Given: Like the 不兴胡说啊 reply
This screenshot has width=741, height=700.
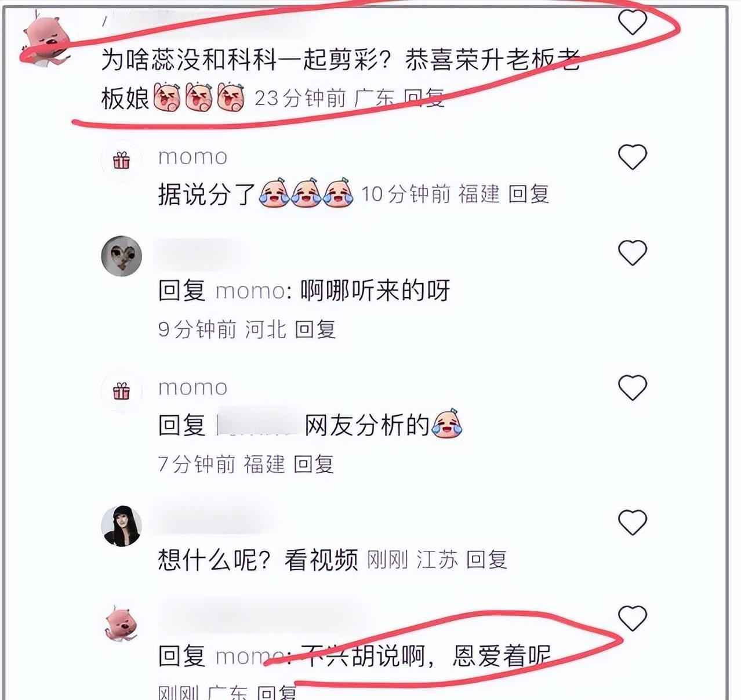Looking at the screenshot, I should (632, 618).
